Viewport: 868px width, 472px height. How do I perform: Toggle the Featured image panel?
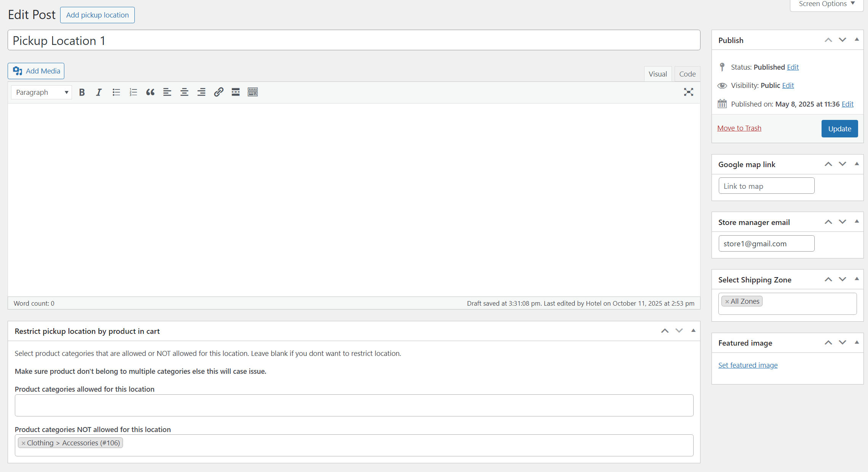click(857, 343)
